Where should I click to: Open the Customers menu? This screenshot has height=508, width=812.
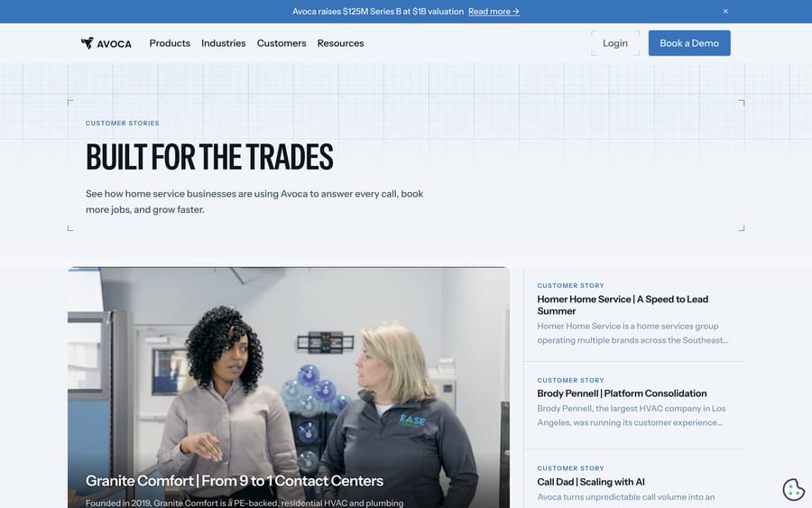pyautogui.click(x=281, y=43)
